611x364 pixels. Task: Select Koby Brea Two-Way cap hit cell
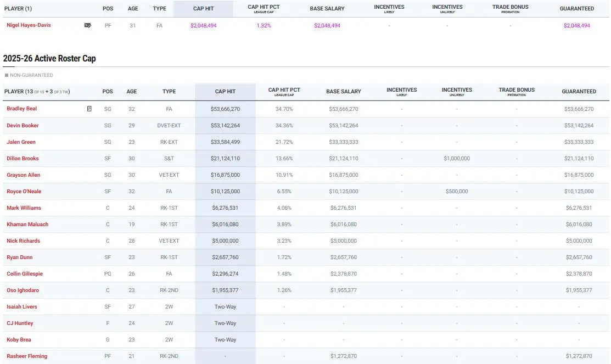[x=225, y=339]
